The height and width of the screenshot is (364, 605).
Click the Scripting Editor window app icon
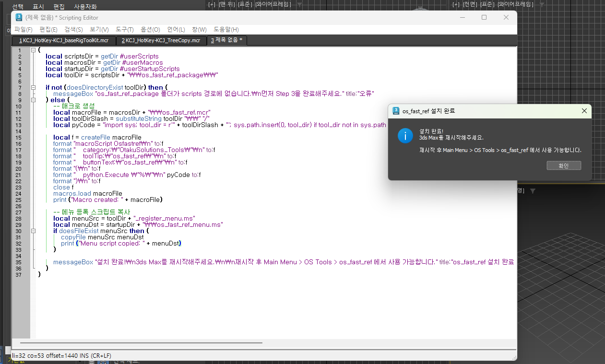point(19,17)
